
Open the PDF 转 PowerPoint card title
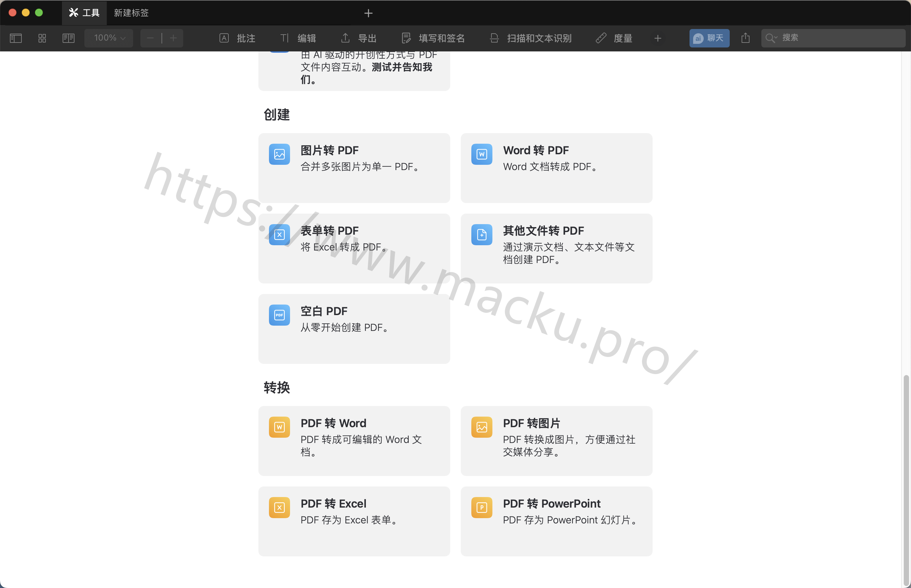tap(552, 503)
